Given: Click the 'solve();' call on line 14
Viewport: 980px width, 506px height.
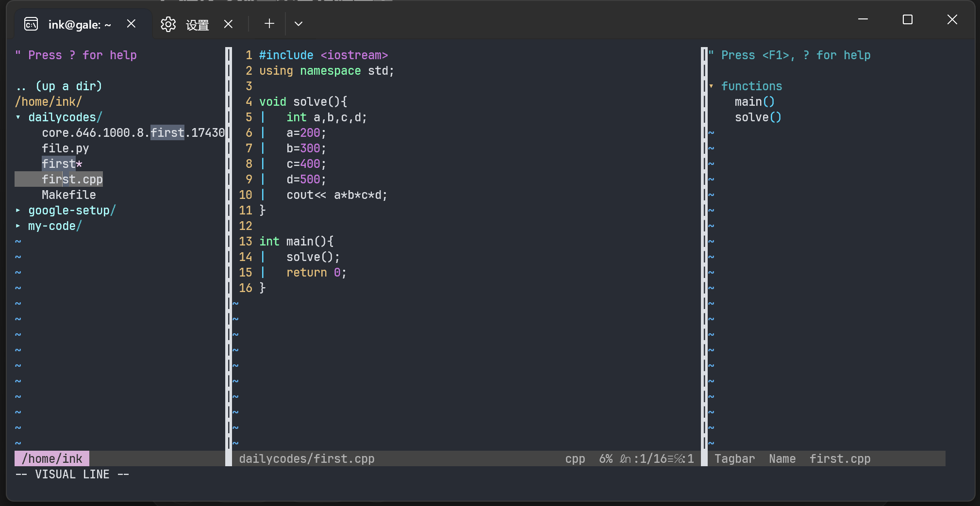Looking at the screenshot, I should click(313, 257).
